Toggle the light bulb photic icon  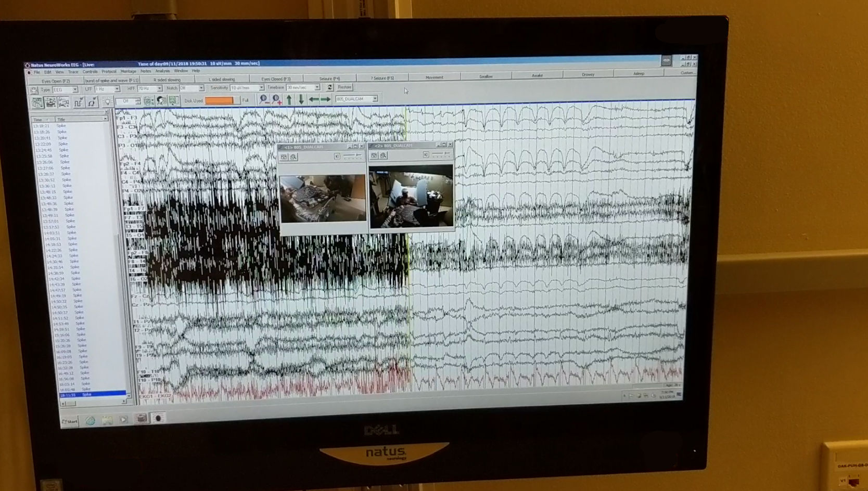[107, 102]
